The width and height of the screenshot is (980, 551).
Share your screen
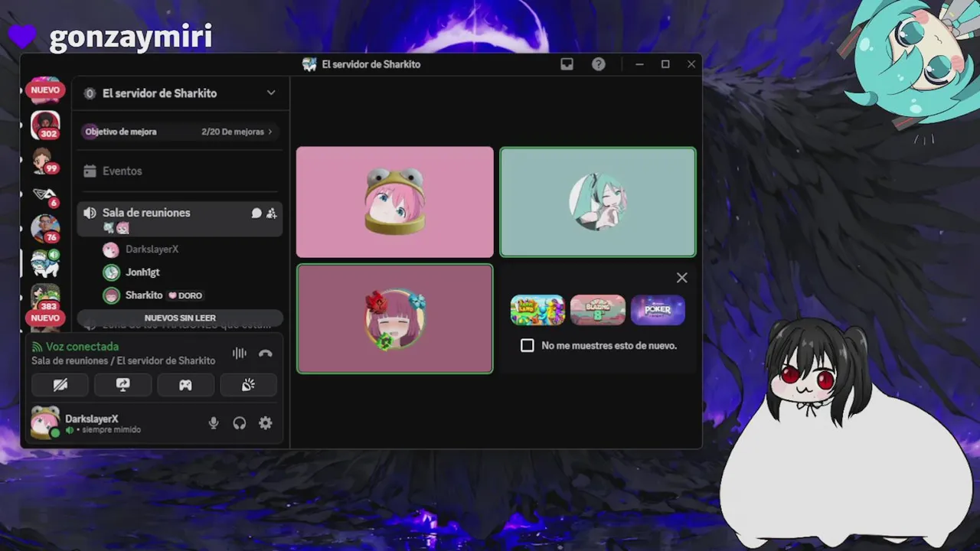(122, 385)
